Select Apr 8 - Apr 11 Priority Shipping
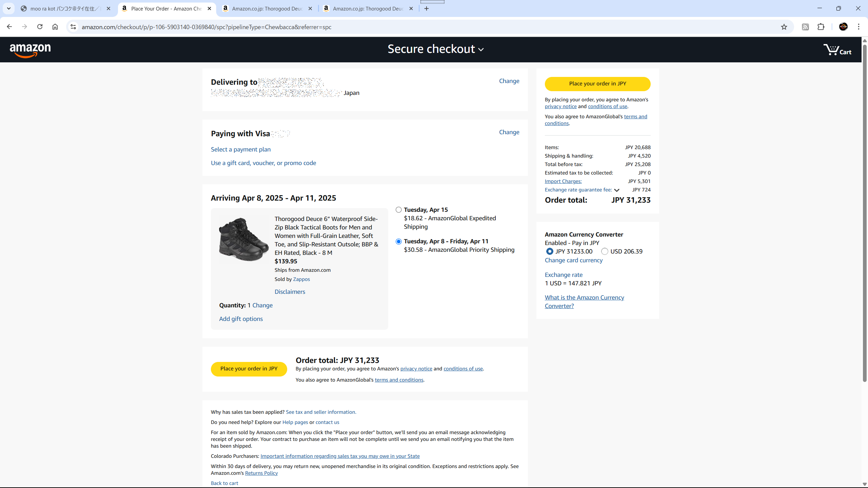This screenshot has height=488, width=868. tap(399, 241)
